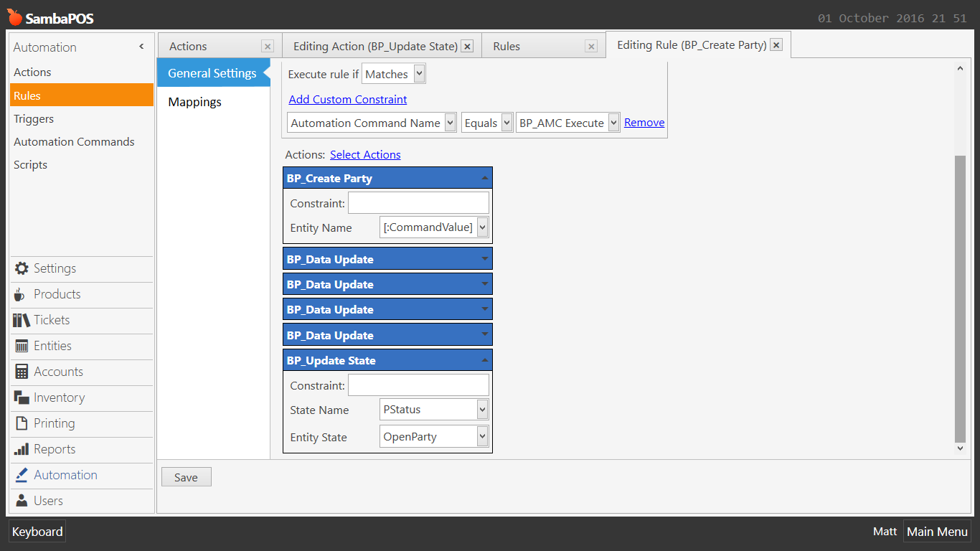Open Reports bar chart icon
The height and width of the screenshot is (551, 980).
[22, 449]
